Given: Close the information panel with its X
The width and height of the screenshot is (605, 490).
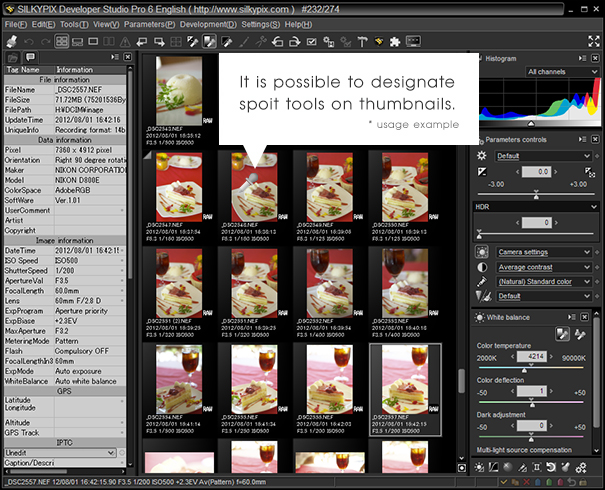Looking at the screenshot, I should pos(127,57).
